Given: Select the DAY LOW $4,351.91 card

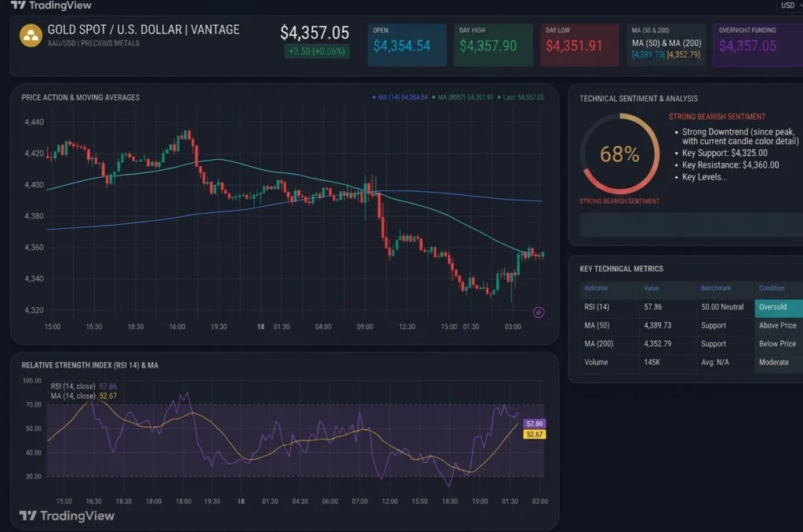Looking at the screenshot, I should click(580, 45).
